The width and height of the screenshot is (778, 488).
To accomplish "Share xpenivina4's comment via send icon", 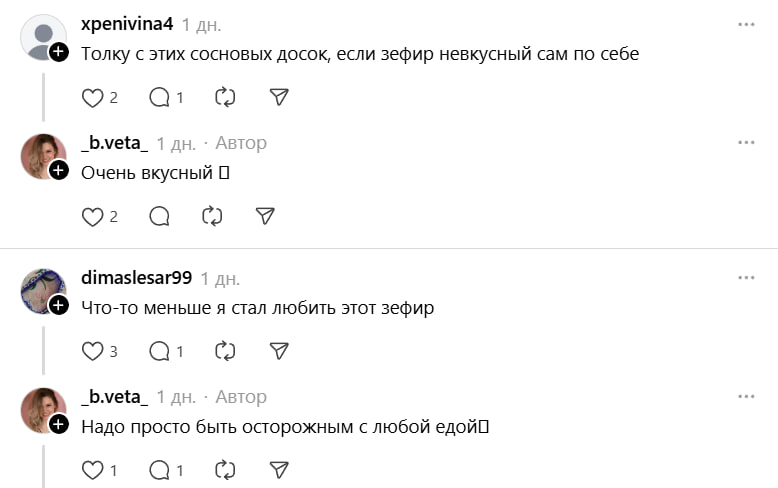I will point(280,97).
